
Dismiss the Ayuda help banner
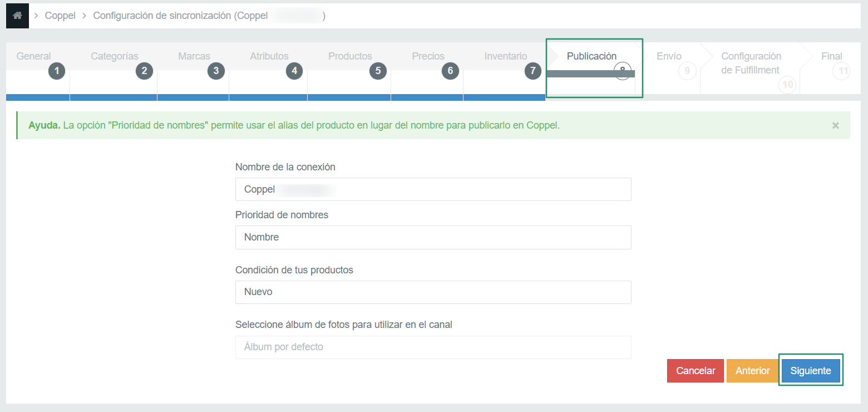pyautogui.click(x=835, y=126)
